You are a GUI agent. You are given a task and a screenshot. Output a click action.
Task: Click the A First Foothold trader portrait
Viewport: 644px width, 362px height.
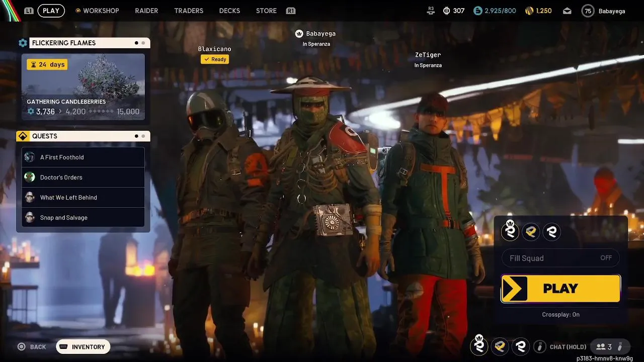[30, 157]
